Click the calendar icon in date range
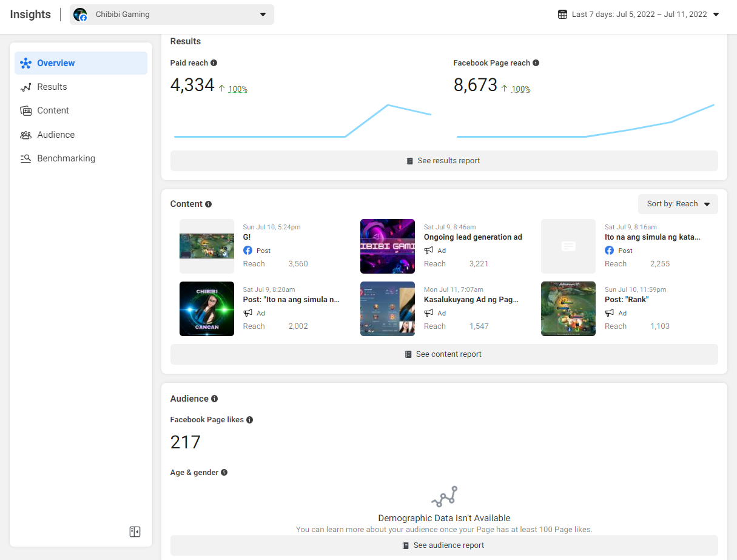 click(562, 15)
